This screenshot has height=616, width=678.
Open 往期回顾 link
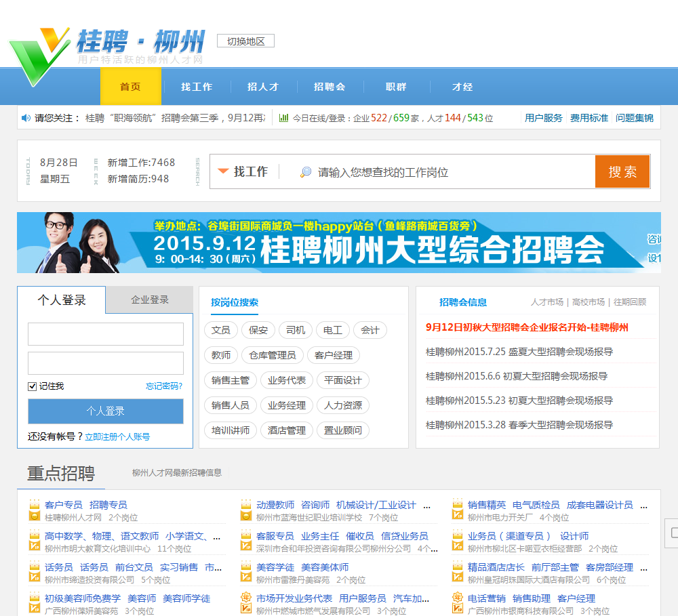point(630,302)
